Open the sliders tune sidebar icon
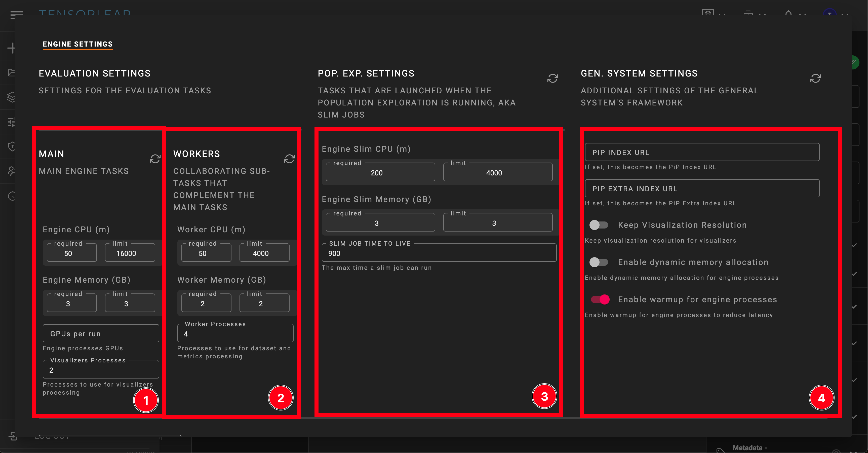The image size is (868, 453). pyautogui.click(x=11, y=122)
